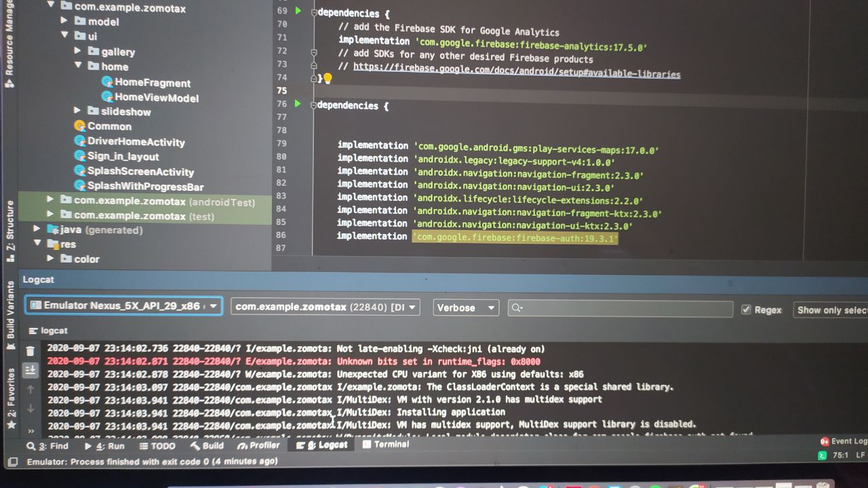
Task: Open the 3: Find tool window tab
Action: (x=47, y=446)
